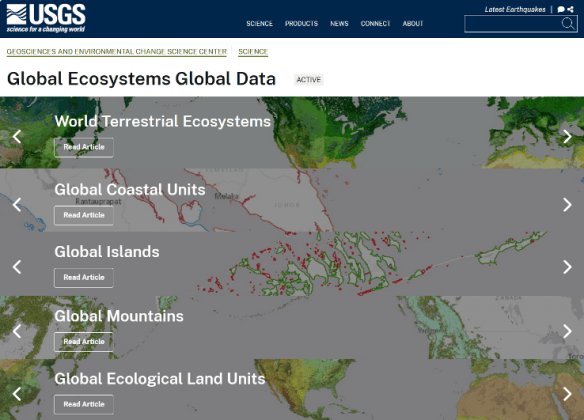The image size is (584, 420).
Task: Click the Global Ecological Land Units heading
Action: point(160,379)
